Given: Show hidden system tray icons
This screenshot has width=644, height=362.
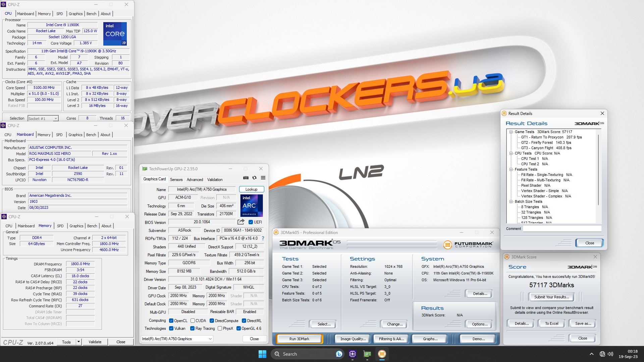Looking at the screenshot, I should 592,354.
